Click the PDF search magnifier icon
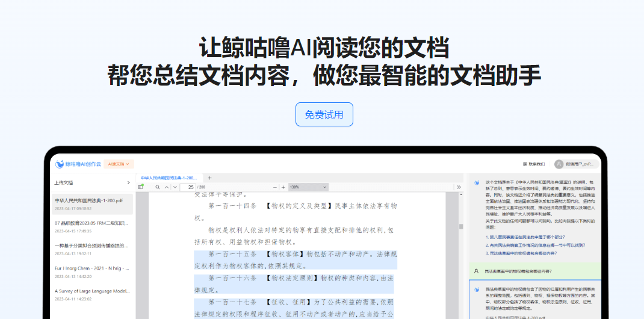This screenshot has height=319, width=644. pos(157,187)
